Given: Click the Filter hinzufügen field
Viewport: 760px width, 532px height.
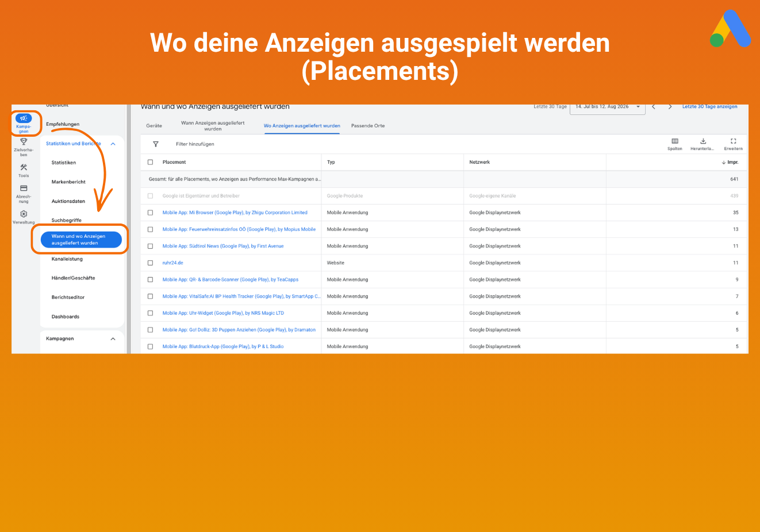Looking at the screenshot, I should point(195,144).
